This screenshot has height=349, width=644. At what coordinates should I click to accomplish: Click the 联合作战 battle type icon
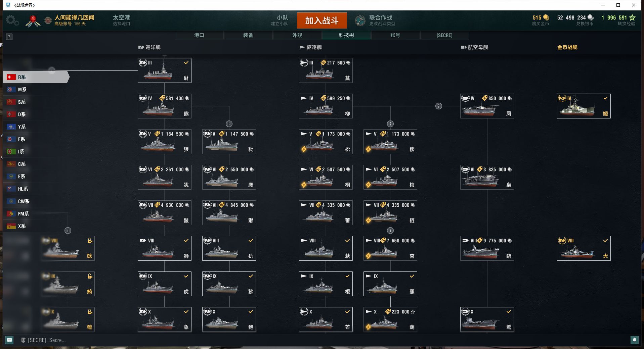[x=360, y=20]
